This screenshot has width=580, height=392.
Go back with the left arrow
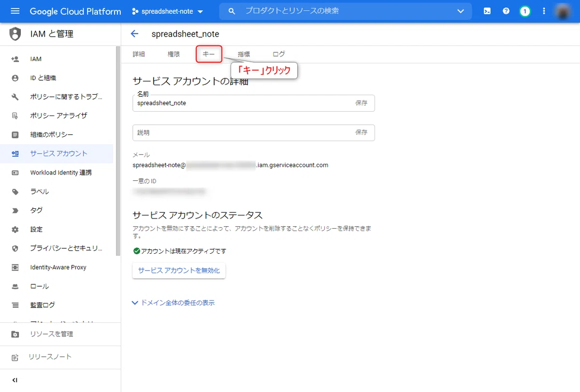coord(134,34)
